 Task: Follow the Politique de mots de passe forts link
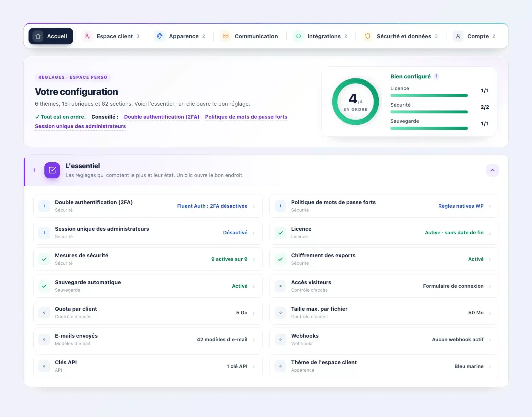click(x=246, y=117)
